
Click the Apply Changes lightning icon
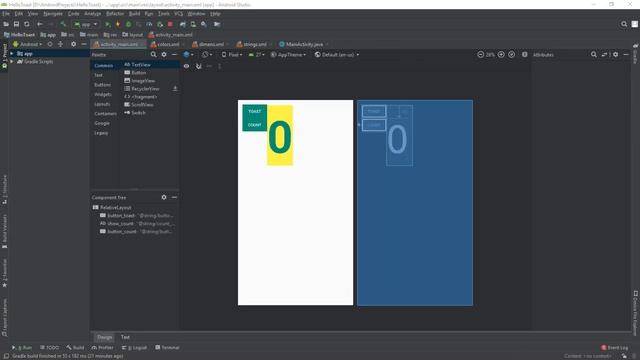click(118, 24)
